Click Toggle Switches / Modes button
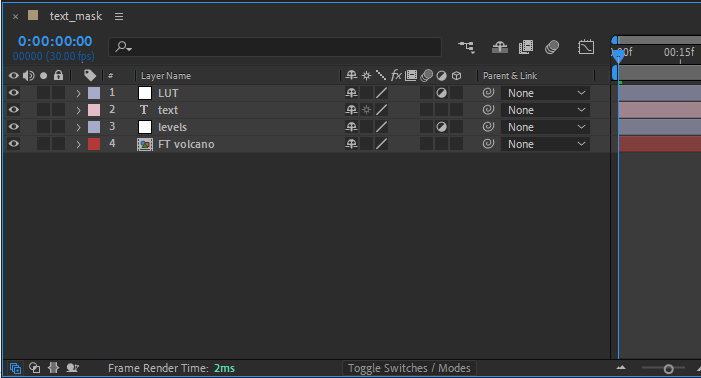 click(x=409, y=368)
